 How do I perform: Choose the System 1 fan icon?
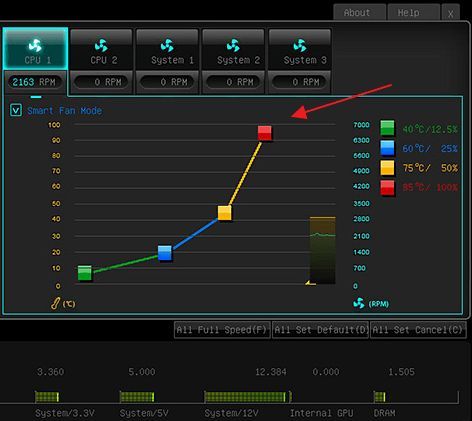click(x=167, y=46)
